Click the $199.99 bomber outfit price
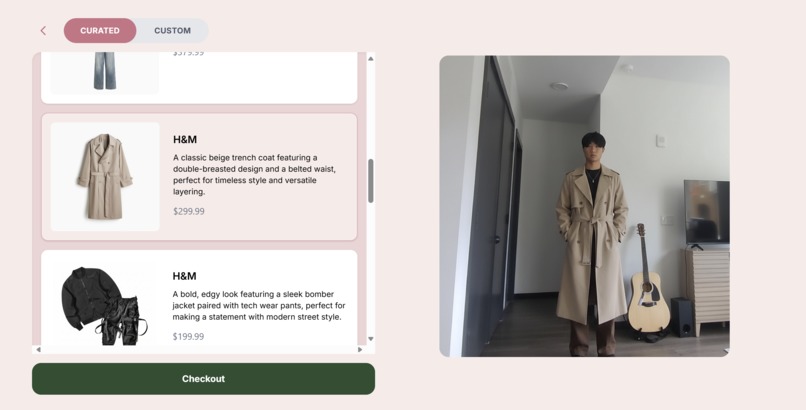 click(x=188, y=337)
